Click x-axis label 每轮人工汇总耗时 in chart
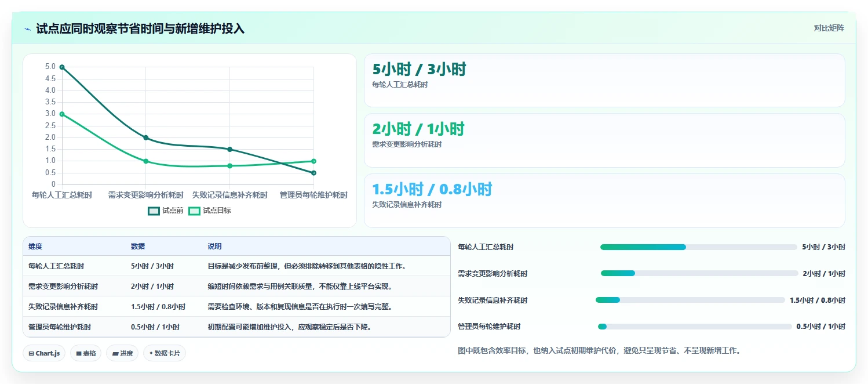This screenshot has height=384, width=868. 62,195
